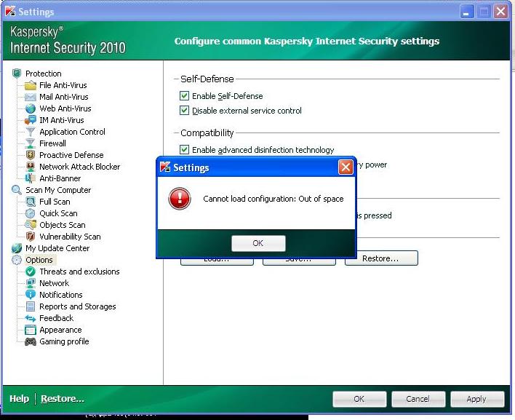The width and height of the screenshot is (515, 420).
Task: Click the Options gear icon
Action: (x=17, y=260)
